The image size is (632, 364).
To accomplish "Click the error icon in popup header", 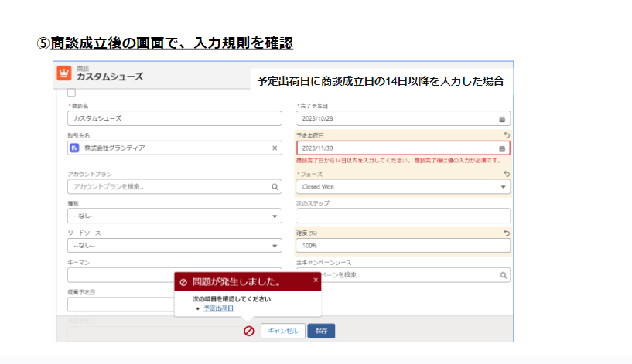I will coord(183,282).
